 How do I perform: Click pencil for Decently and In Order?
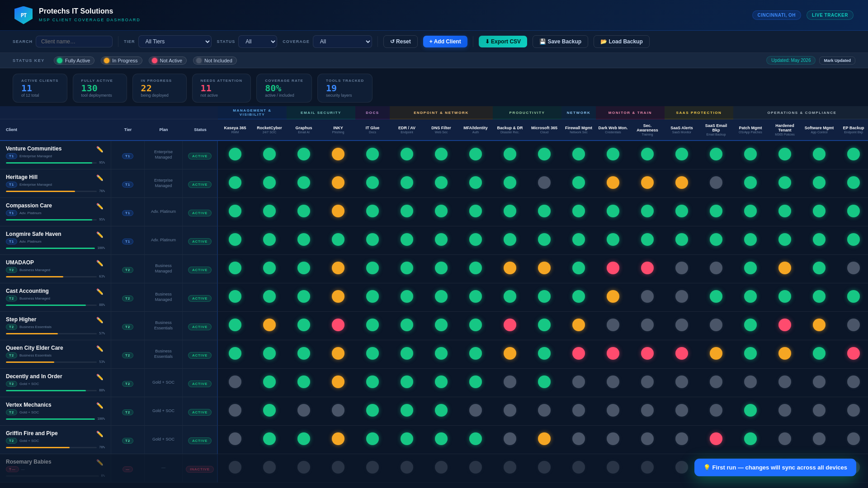pyautogui.click(x=99, y=377)
